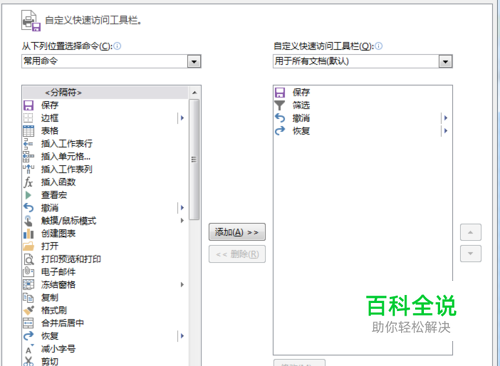
Task: Select the Insert Cells (插入单元格) icon
Action: 28,156
